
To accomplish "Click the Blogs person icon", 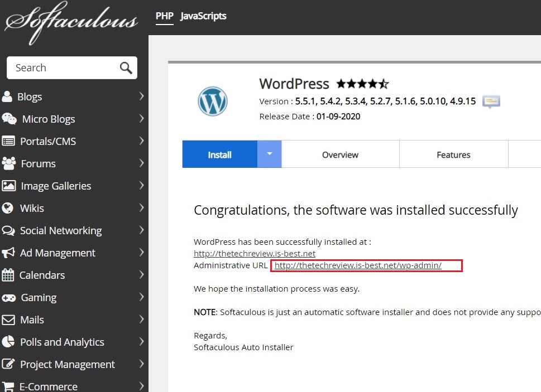I will click(x=7, y=96).
